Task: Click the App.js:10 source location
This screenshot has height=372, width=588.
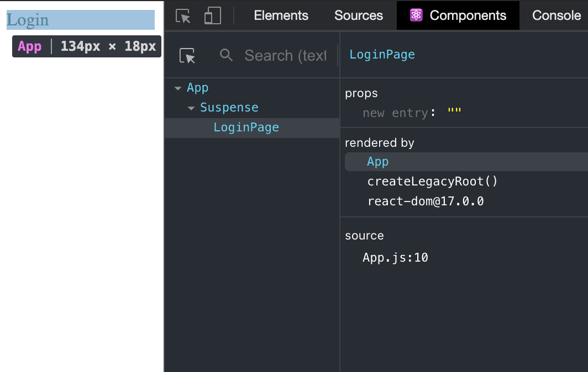Action: tap(395, 258)
